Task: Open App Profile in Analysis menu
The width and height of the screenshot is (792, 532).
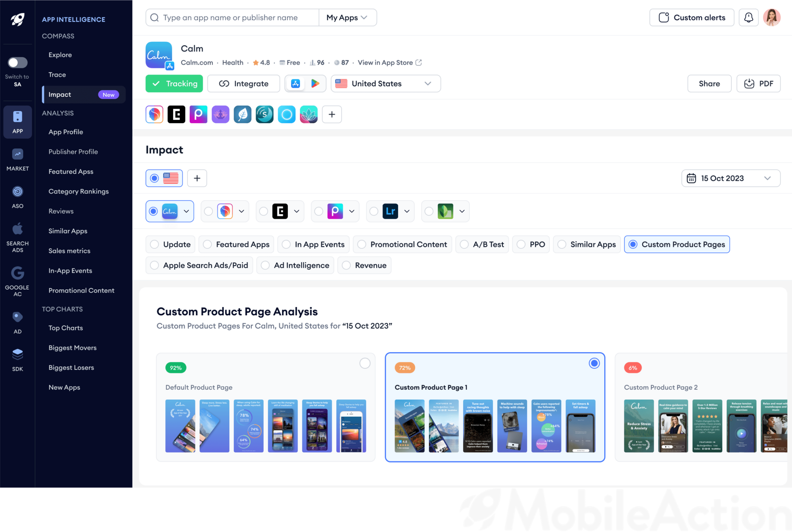Action: click(66, 132)
